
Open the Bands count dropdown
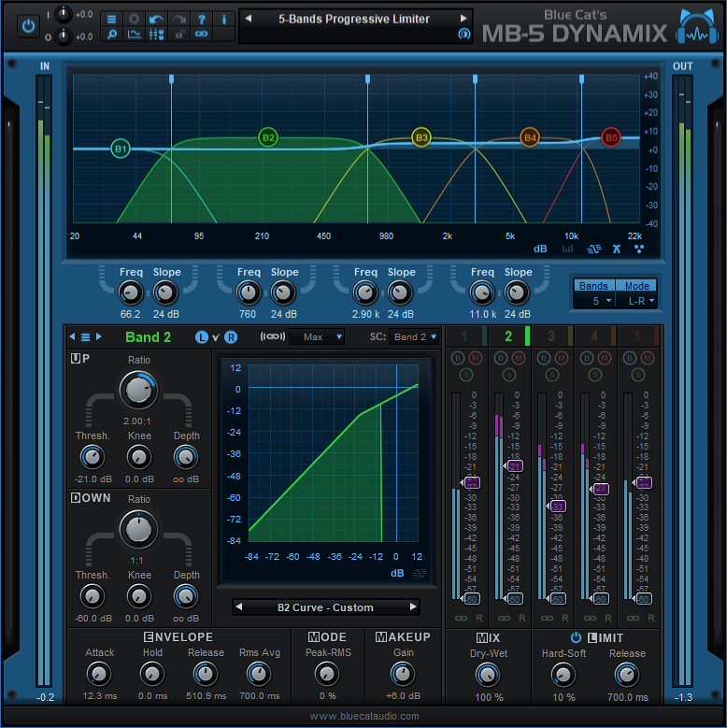594,301
